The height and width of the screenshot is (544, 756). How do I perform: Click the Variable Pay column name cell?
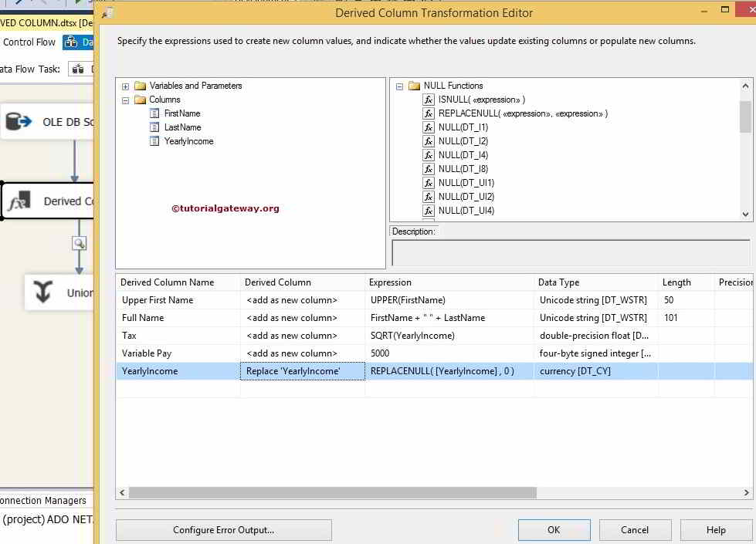(x=178, y=353)
